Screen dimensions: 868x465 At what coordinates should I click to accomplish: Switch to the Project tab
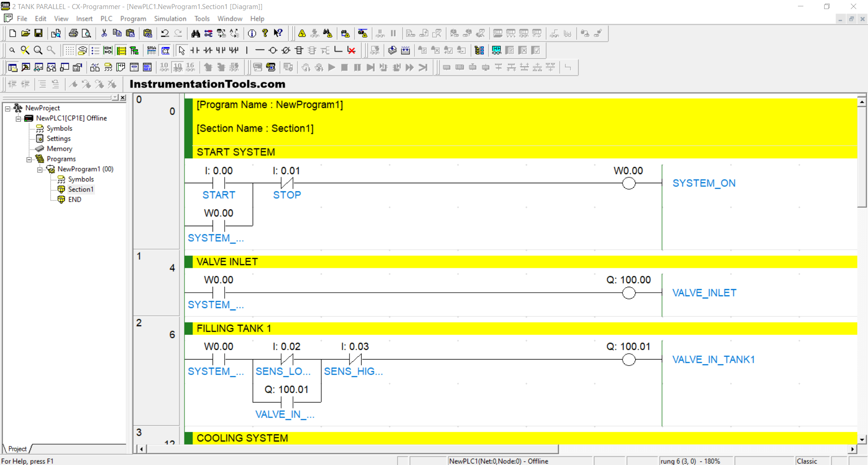click(18, 449)
